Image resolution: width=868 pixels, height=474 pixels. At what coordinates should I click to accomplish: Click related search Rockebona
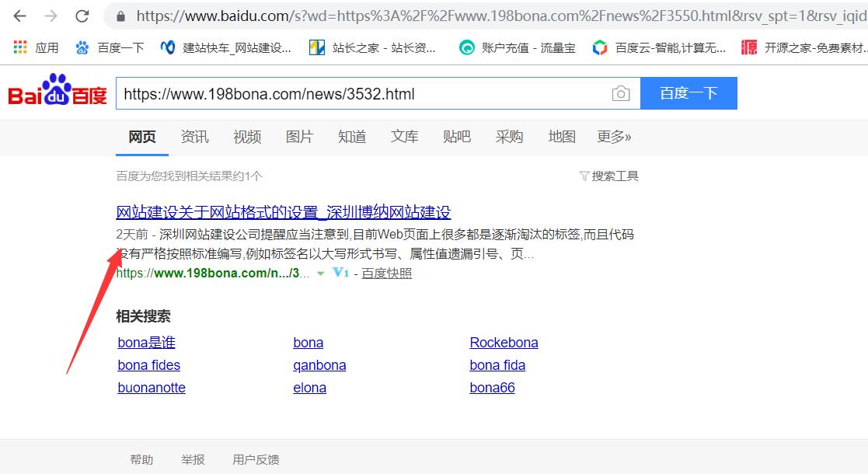[504, 343]
